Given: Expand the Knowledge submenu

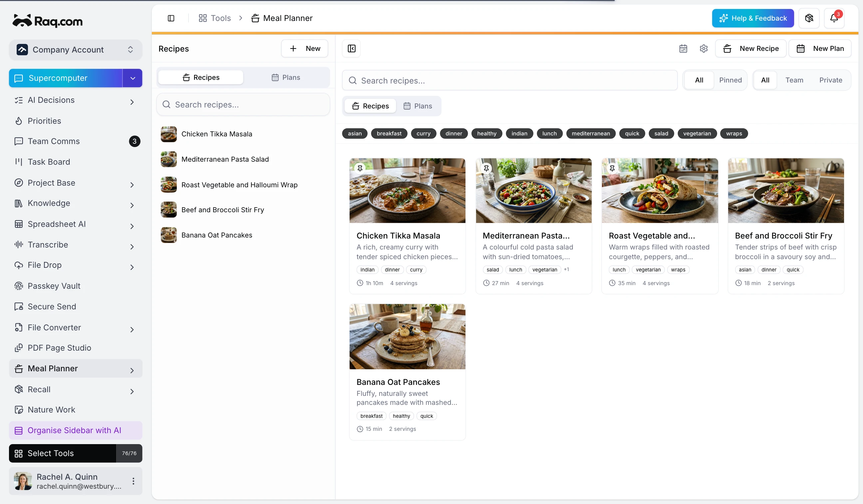Looking at the screenshot, I should pos(132,205).
